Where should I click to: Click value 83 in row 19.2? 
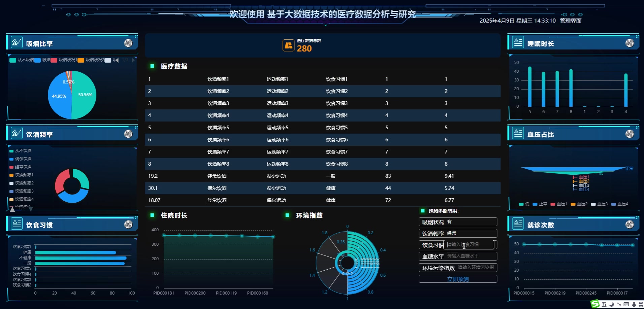pos(388,176)
